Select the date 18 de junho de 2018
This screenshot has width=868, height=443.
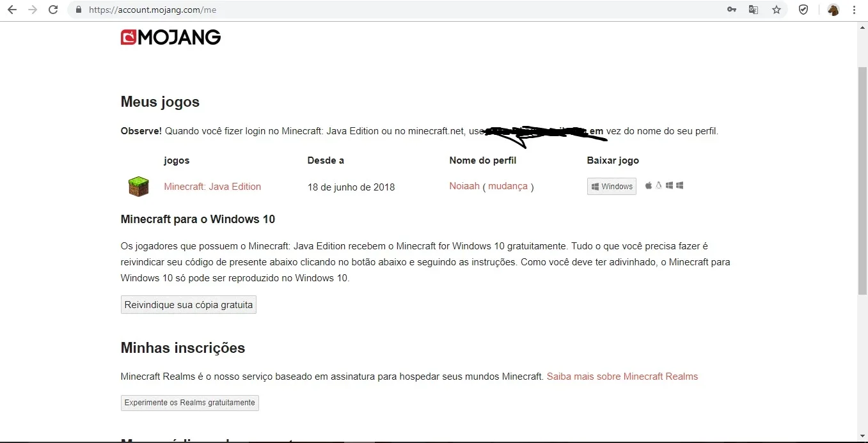point(351,187)
